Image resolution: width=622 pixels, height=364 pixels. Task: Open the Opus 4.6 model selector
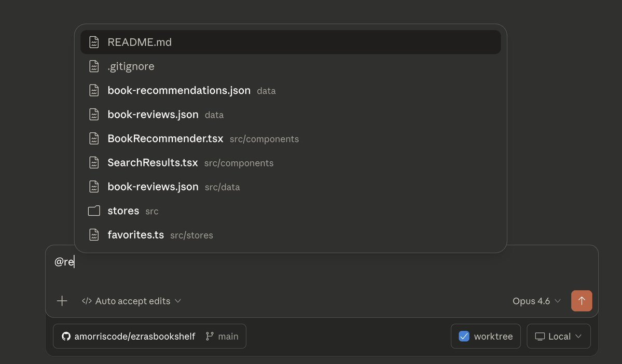pos(536,301)
